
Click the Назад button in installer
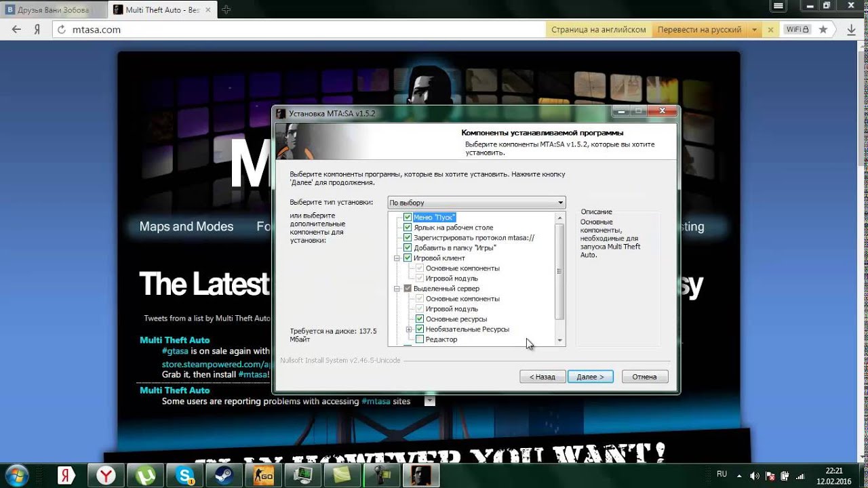[x=542, y=377]
